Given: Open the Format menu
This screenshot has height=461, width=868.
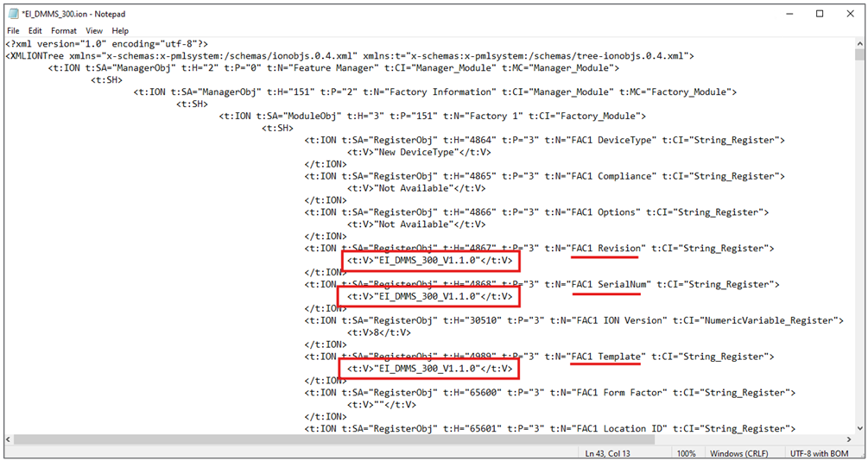Looking at the screenshot, I should [x=64, y=31].
